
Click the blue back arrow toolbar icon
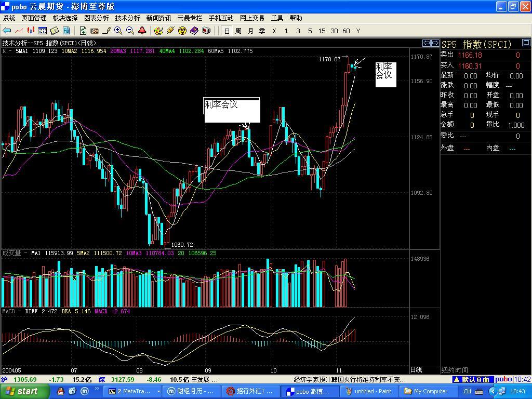7,31
